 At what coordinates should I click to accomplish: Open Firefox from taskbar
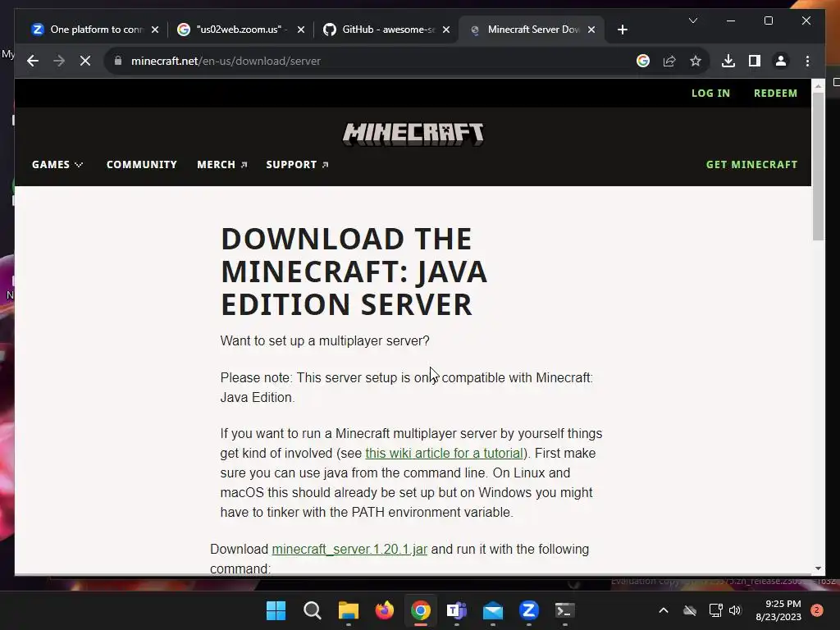[384, 610]
